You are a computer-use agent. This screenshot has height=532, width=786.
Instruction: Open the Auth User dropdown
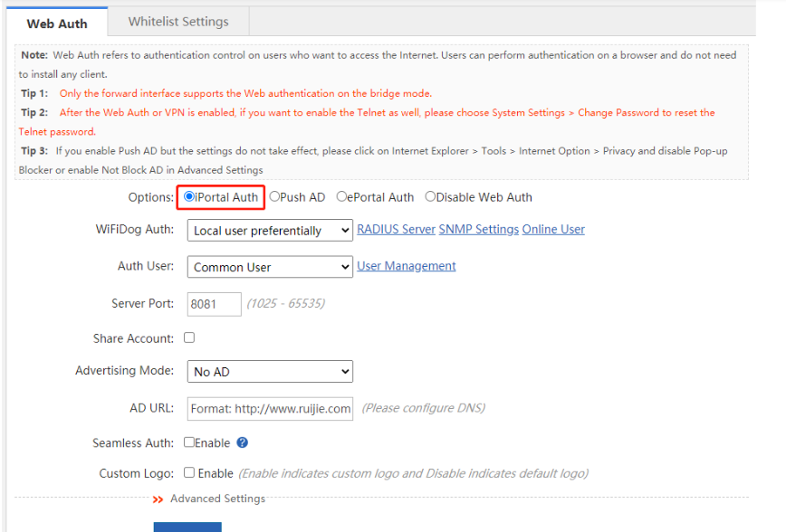(x=270, y=267)
